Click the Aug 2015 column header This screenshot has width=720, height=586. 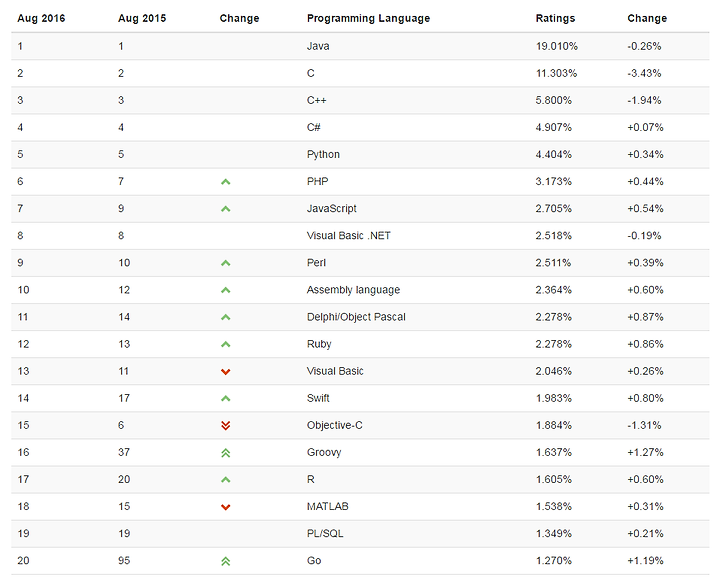coord(142,18)
